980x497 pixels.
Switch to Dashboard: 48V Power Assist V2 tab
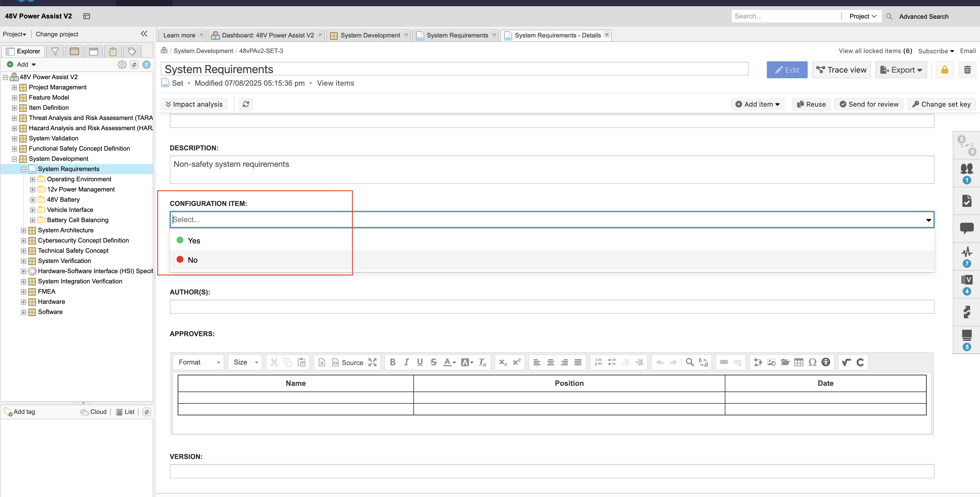point(268,35)
